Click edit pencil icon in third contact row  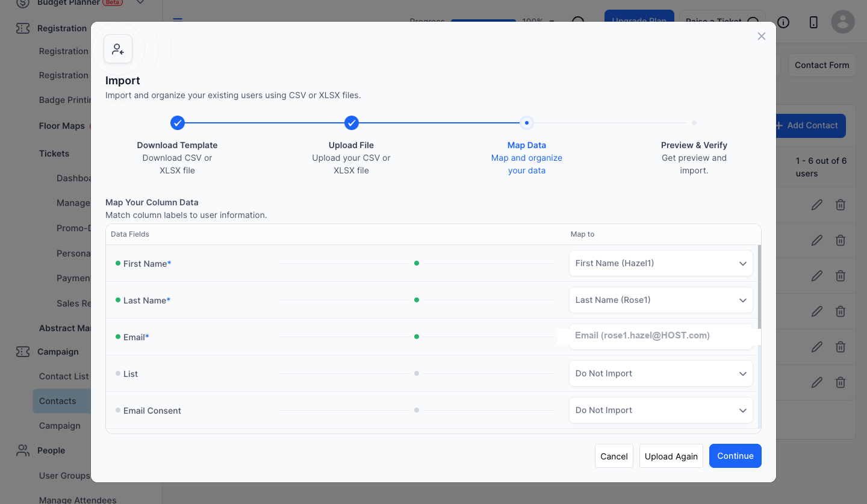[817, 276]
